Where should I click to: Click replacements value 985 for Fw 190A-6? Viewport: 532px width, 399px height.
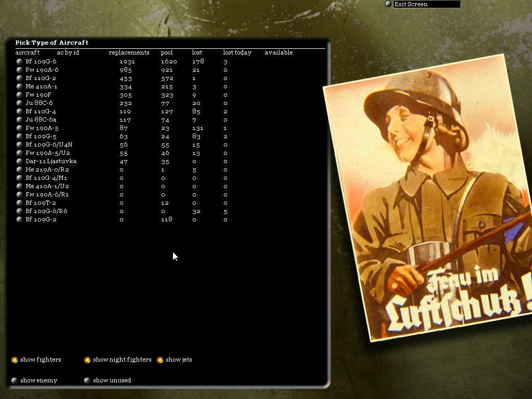click(x=126, y=70)
